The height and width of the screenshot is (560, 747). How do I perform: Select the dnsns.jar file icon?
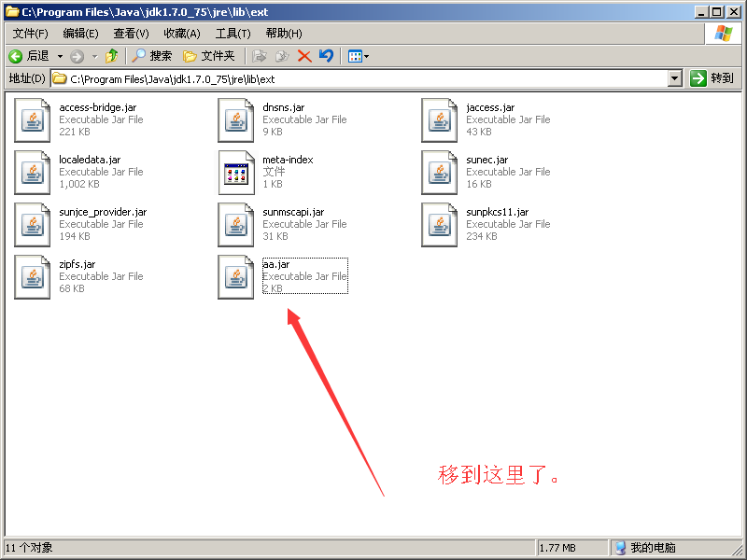pos(236,120)
